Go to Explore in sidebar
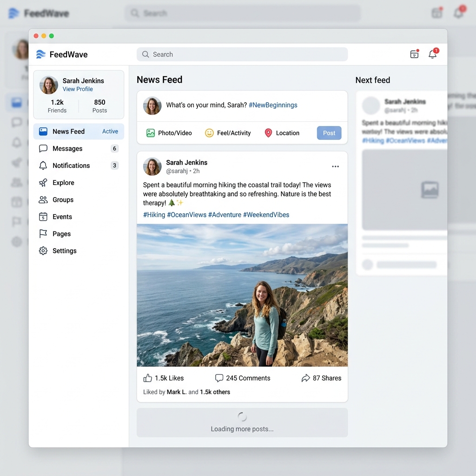The image size is (476, 476). (x=79, y=182)
